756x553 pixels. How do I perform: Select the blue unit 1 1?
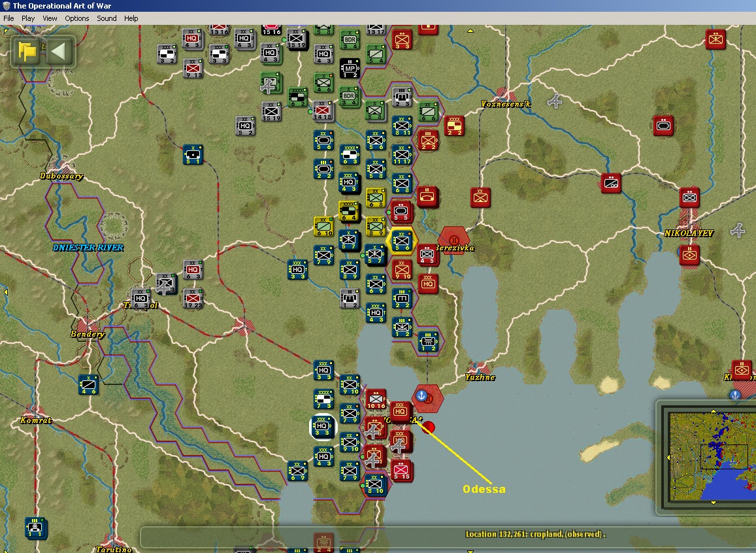(x=35, y=528)
